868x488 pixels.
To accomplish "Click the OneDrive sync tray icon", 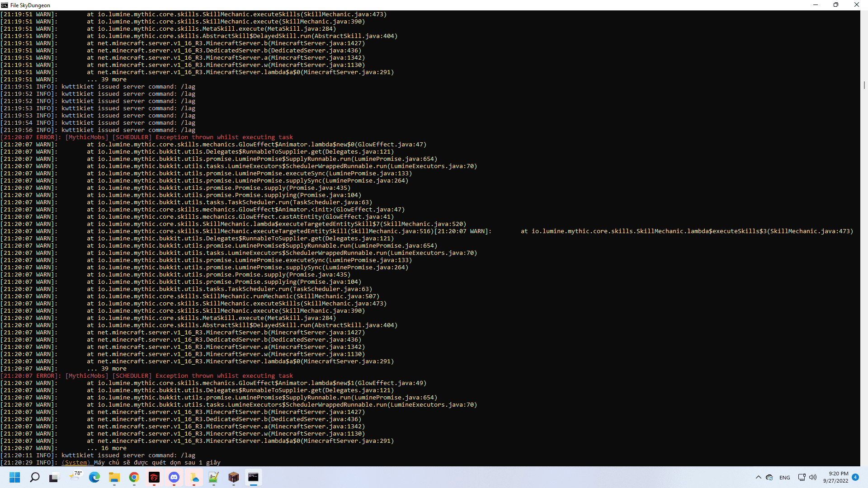I will (x=769, y=477).
